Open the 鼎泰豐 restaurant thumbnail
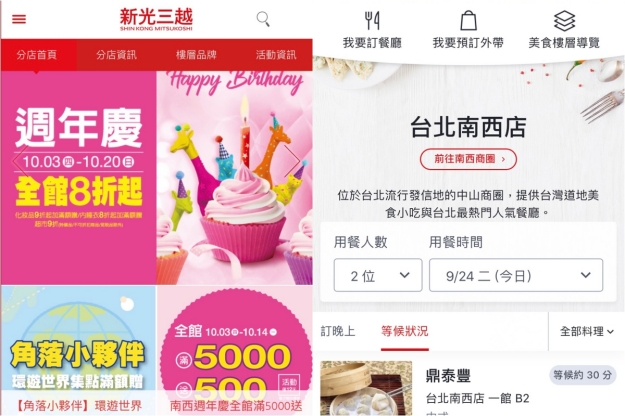 (366, 388)
